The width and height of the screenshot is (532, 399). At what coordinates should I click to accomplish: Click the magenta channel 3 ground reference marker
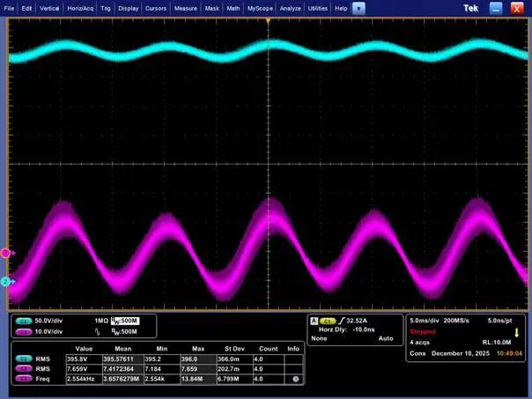(5, 253)
